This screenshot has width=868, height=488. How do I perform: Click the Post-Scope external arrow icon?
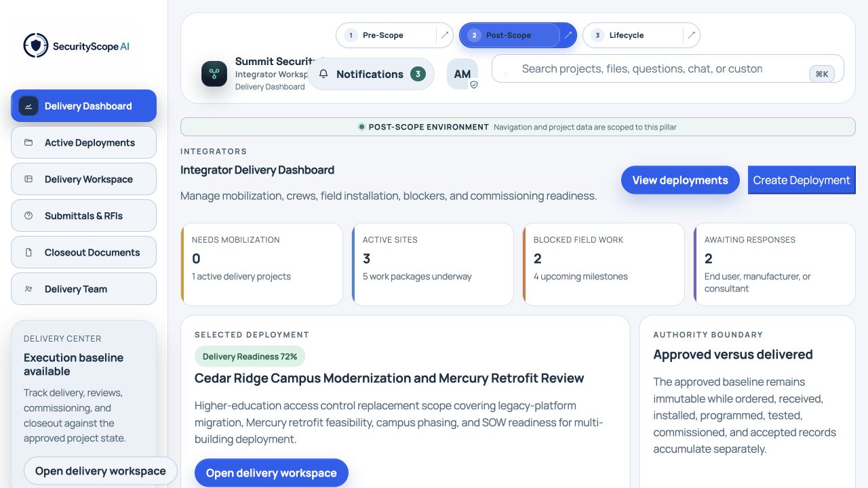[568, 35]
